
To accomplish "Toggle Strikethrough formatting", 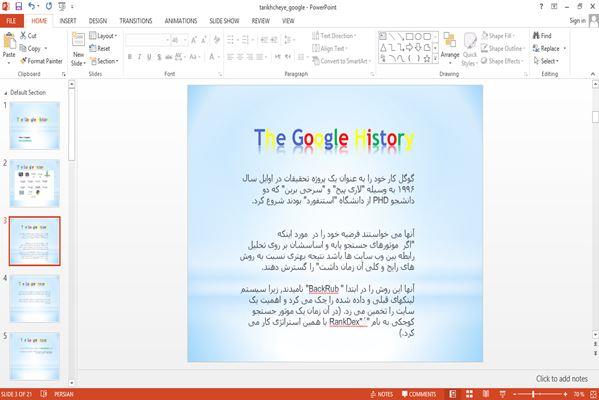I will tap(168, 57).
